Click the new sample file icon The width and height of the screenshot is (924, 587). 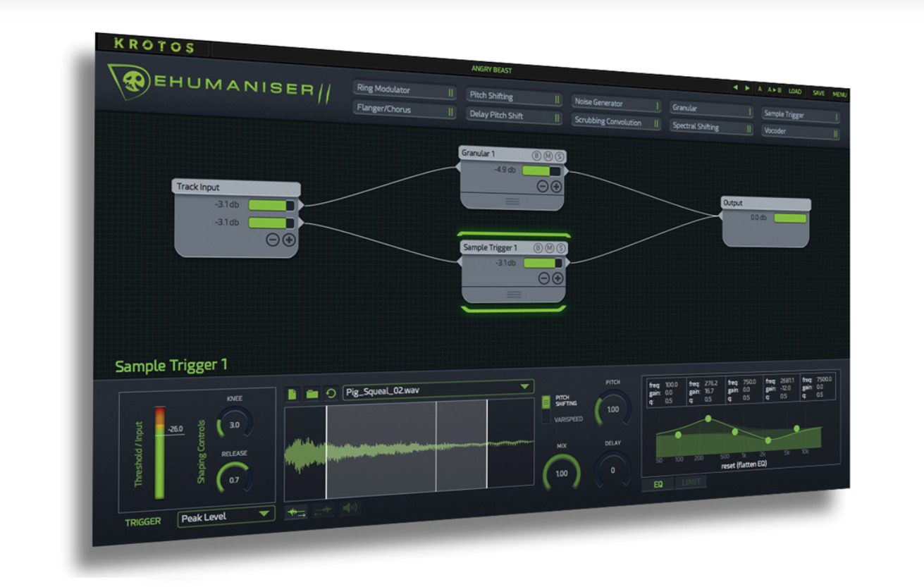pos(292,393)
